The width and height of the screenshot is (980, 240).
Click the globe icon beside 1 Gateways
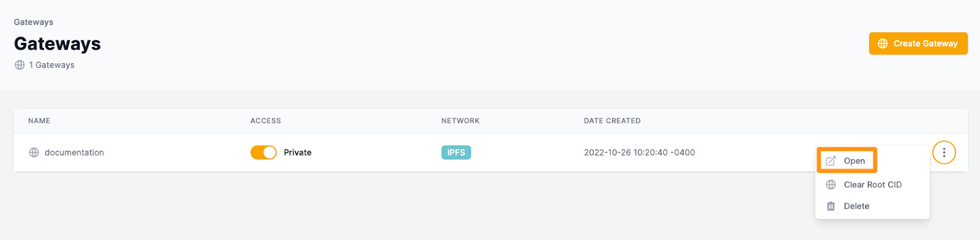click(20, 65)
